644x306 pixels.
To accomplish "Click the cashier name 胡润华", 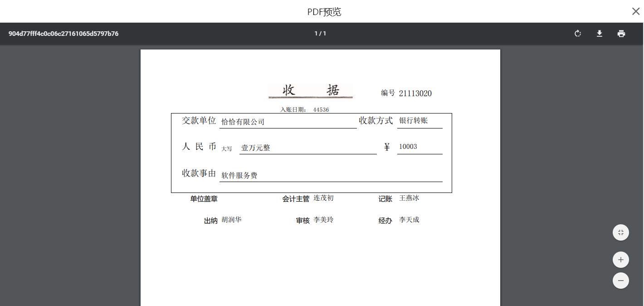I will click(231, 220).
